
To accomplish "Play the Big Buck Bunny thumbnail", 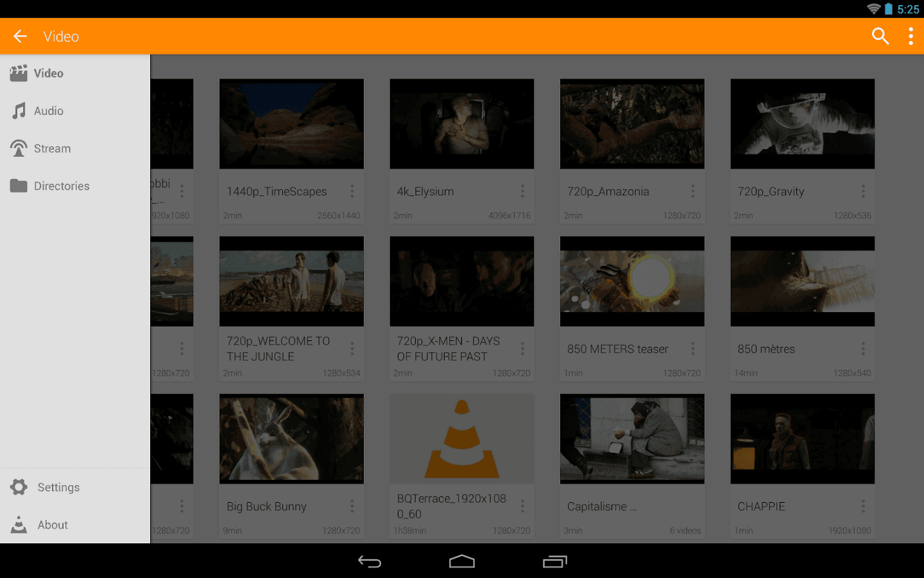I will click(x=291, y=439).
